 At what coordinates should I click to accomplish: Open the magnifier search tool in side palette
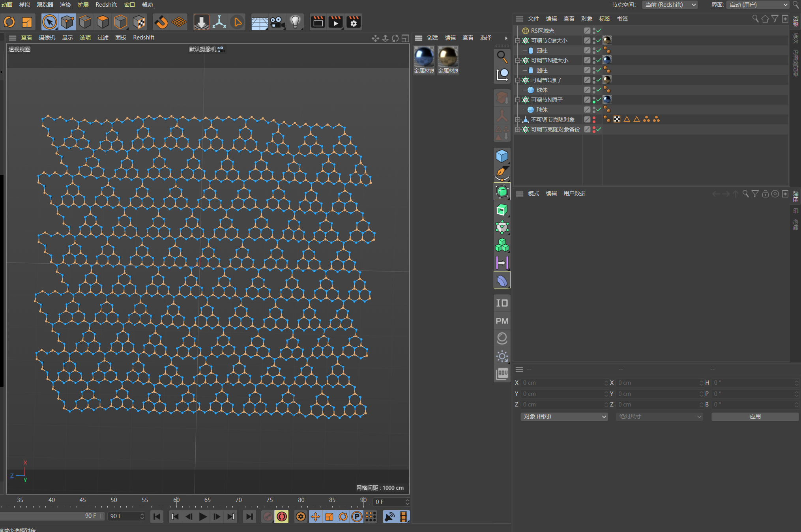pos(502,57)
